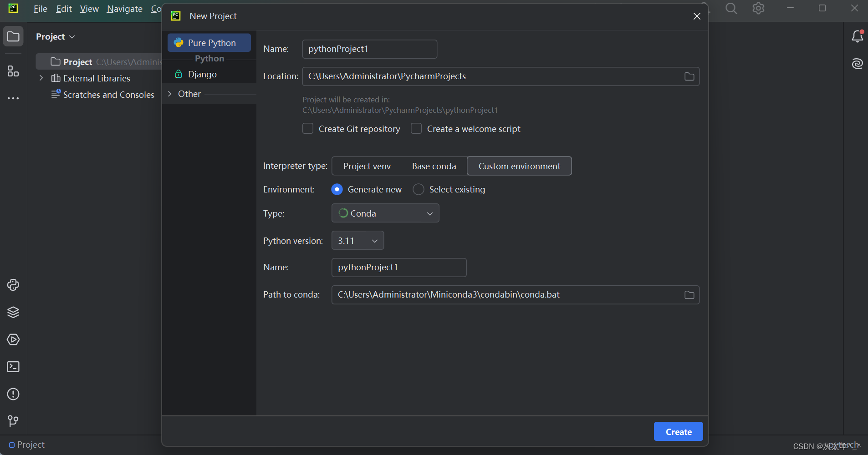Browse folder icon for Path to conda

pos(689,295)
